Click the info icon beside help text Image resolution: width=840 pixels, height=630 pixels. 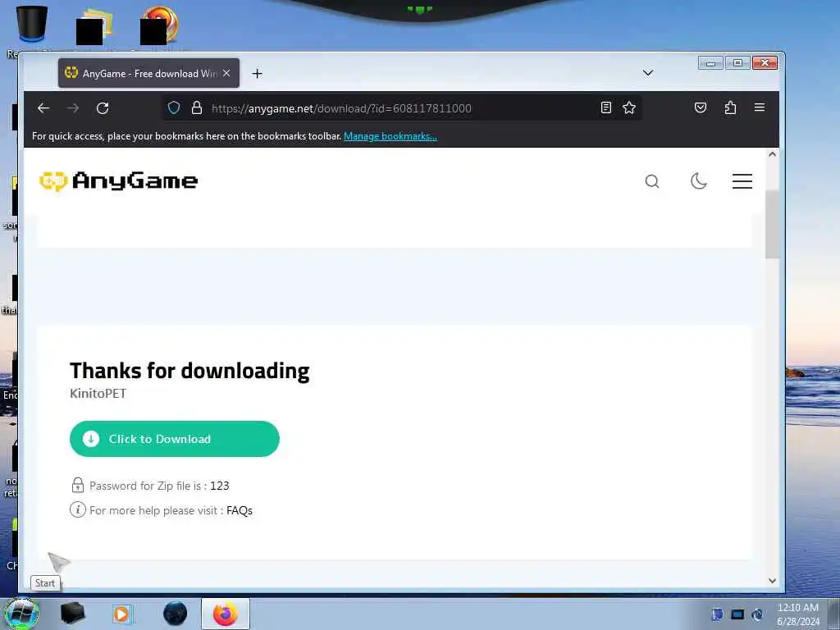point(78,509)
